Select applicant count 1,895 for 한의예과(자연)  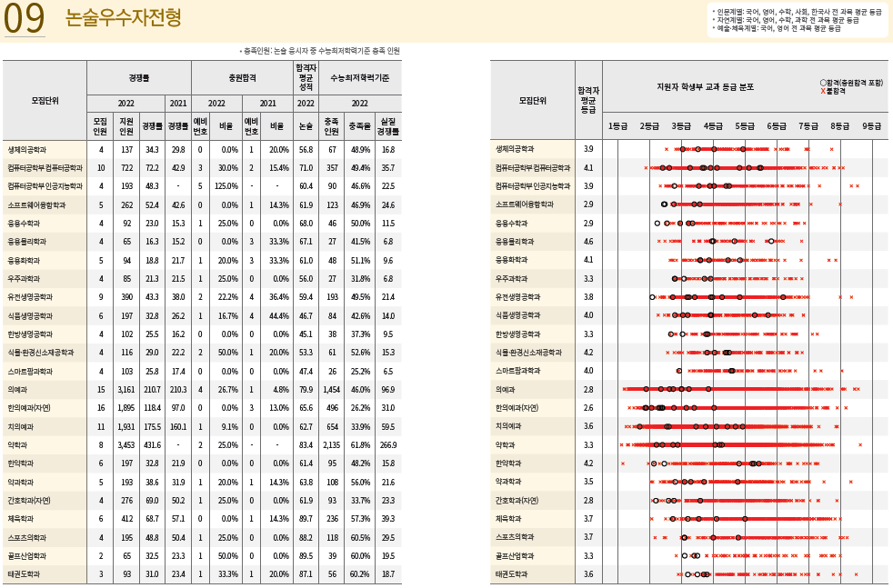126,408
